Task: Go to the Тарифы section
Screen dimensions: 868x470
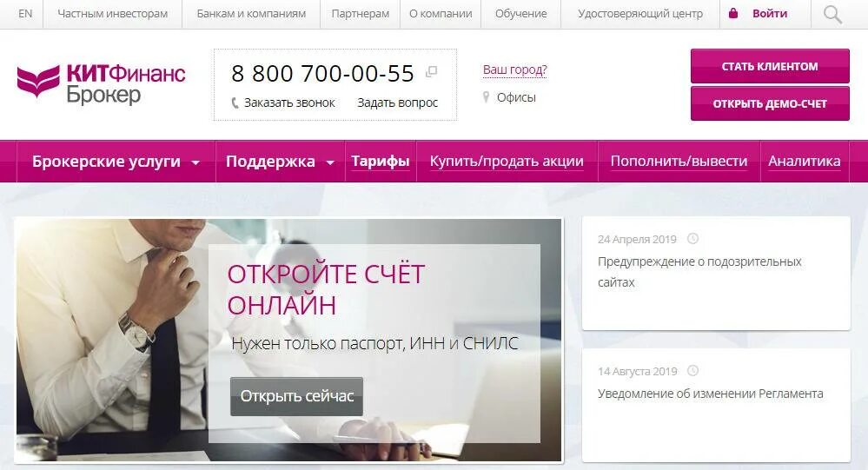Action: [x=381, y=161]
